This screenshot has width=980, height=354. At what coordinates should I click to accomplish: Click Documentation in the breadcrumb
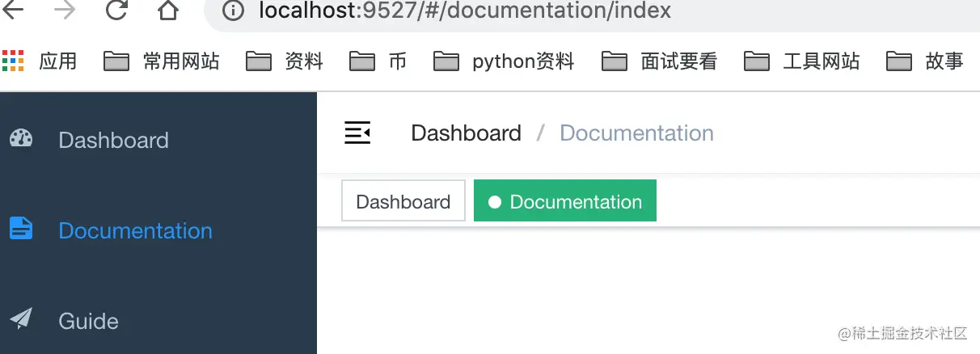tap(636, 133)
